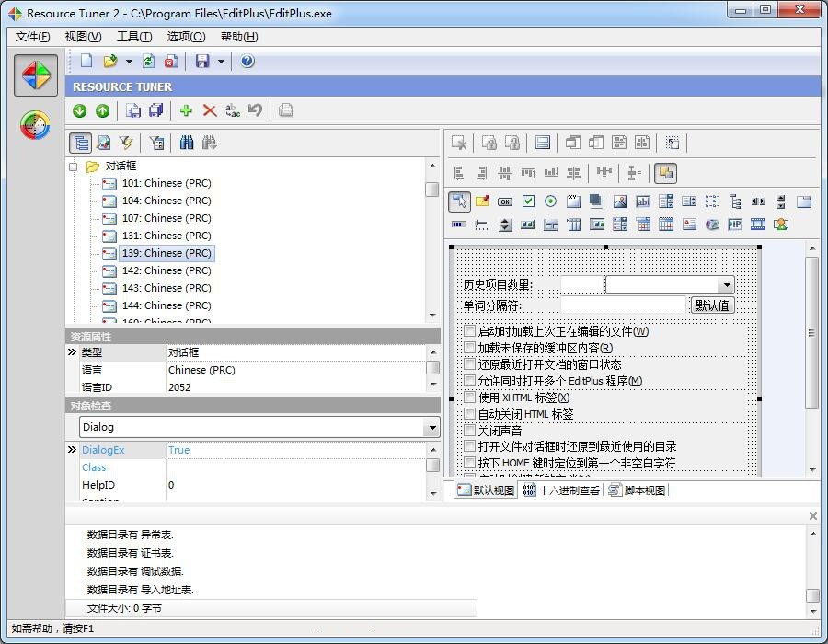Check 允许同时打开多个 EditPlus 程序 checkbox
Viewport: 828px width, 644px height.
[x=469, y=380]
